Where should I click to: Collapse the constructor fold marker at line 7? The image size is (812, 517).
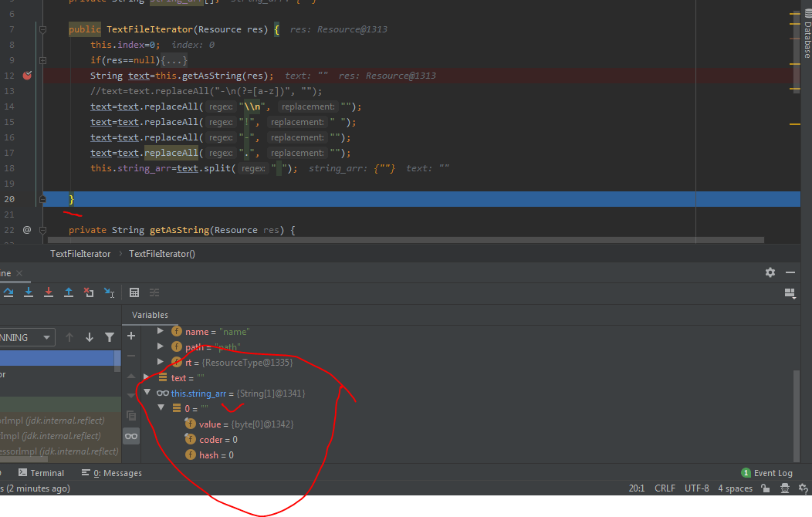click(x=43, y=29)
